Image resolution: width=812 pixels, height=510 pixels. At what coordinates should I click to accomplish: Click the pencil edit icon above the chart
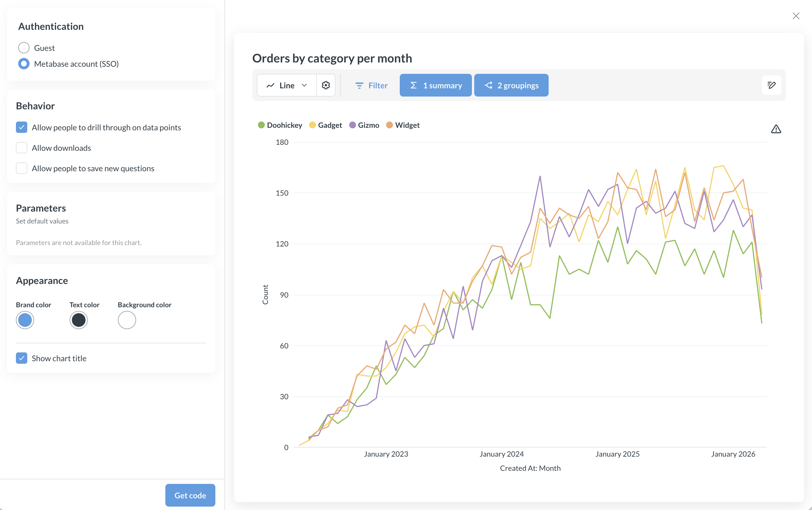coord(772,85)
